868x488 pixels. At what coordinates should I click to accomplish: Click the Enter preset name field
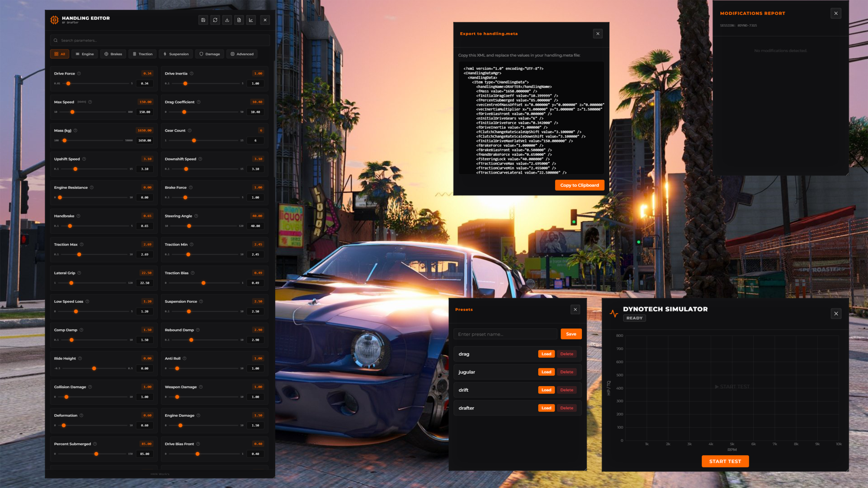click(506, 334)
